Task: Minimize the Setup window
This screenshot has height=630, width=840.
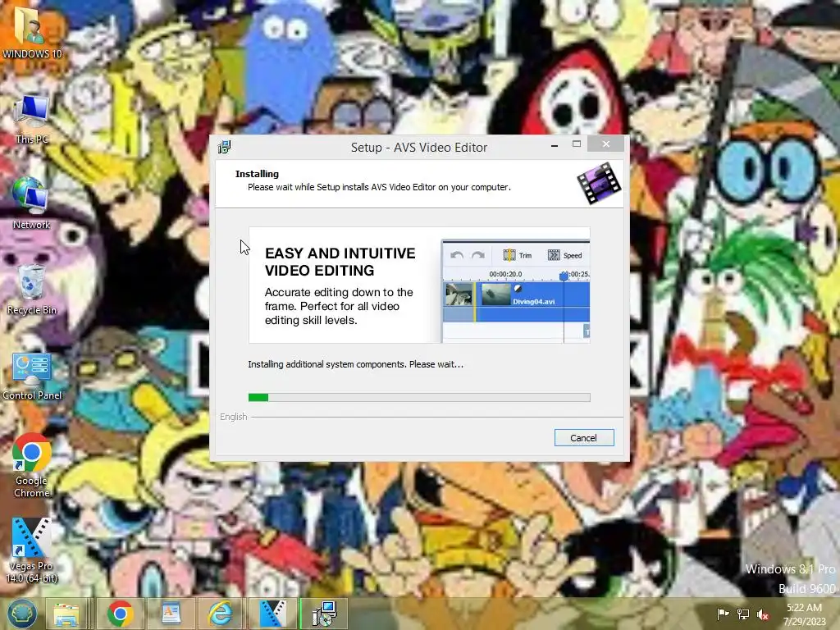Action: click(x=555, y=144)
